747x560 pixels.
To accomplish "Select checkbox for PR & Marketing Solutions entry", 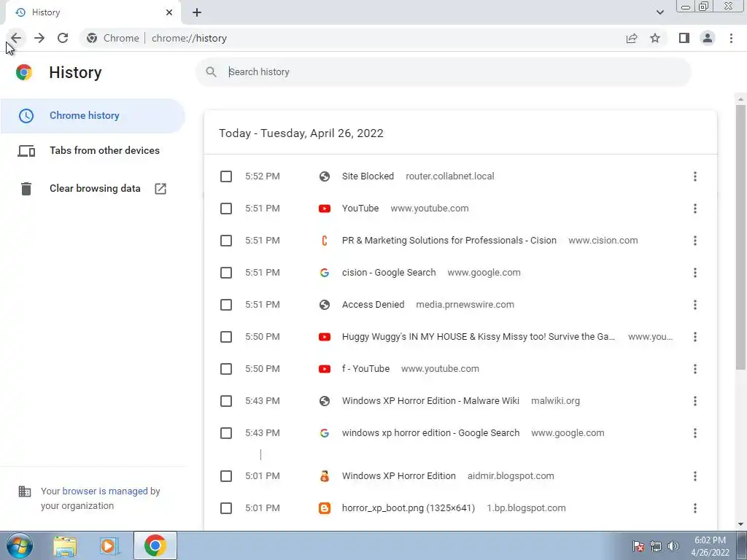I will tap(226, 241).
